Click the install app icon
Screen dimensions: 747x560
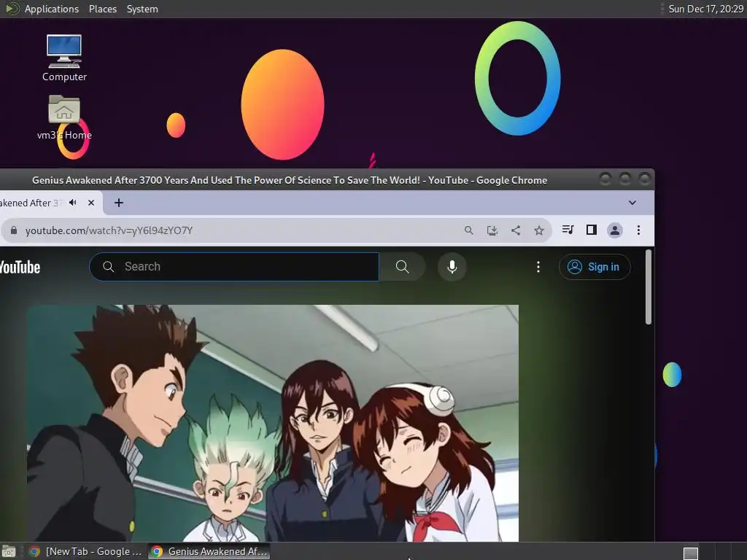coord(492,230)
